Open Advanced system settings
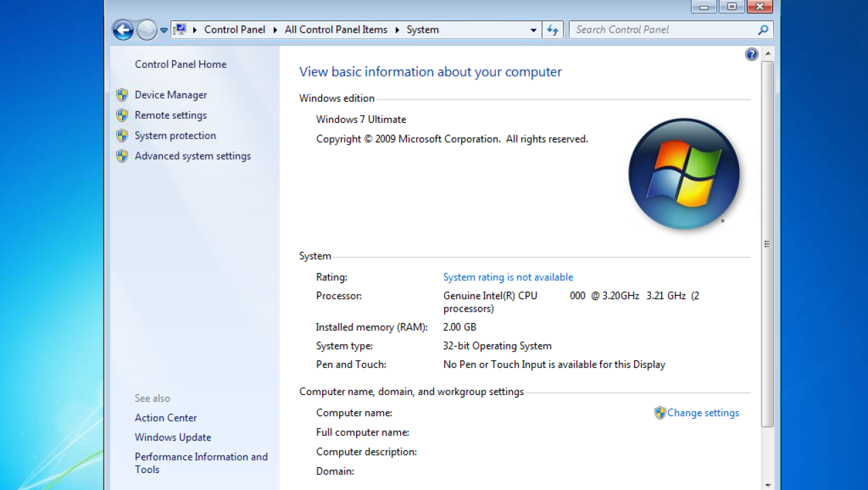 click(193, 156)
